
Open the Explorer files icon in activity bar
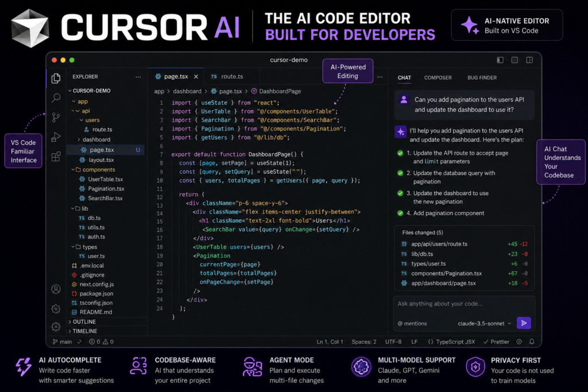[56, 78]
